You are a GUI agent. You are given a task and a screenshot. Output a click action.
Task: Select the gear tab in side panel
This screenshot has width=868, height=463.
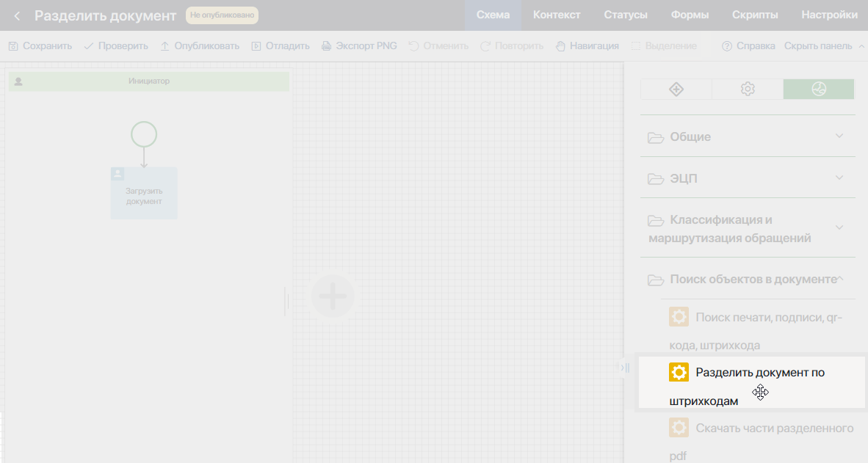click(748, 89)
